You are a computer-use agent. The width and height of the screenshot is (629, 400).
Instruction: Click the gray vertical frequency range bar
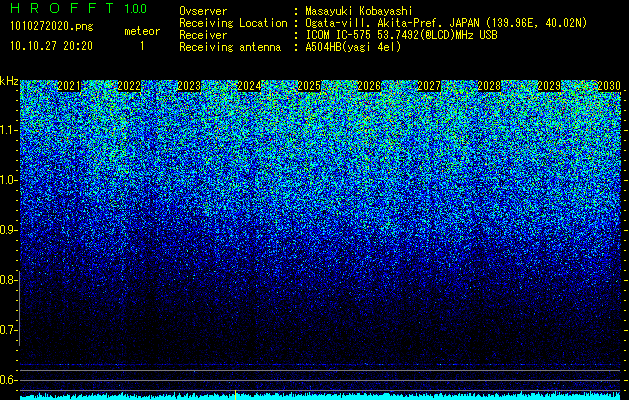pyautogui.click(x=19, y=308)
